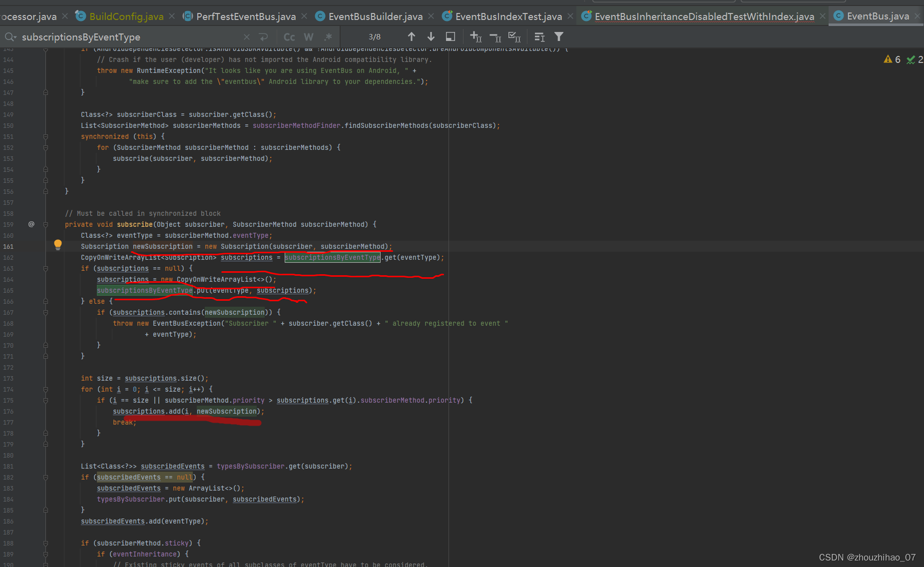Close the EventBusBuilder.java tab
This screenshot has height=567, width=924.
tap(431, 16)
